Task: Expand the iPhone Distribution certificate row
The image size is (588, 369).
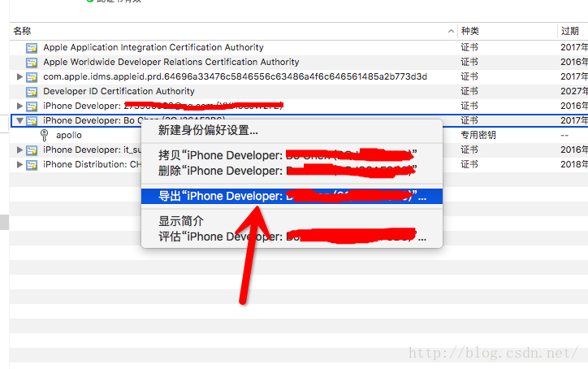Action: click(x=19, y=165)
